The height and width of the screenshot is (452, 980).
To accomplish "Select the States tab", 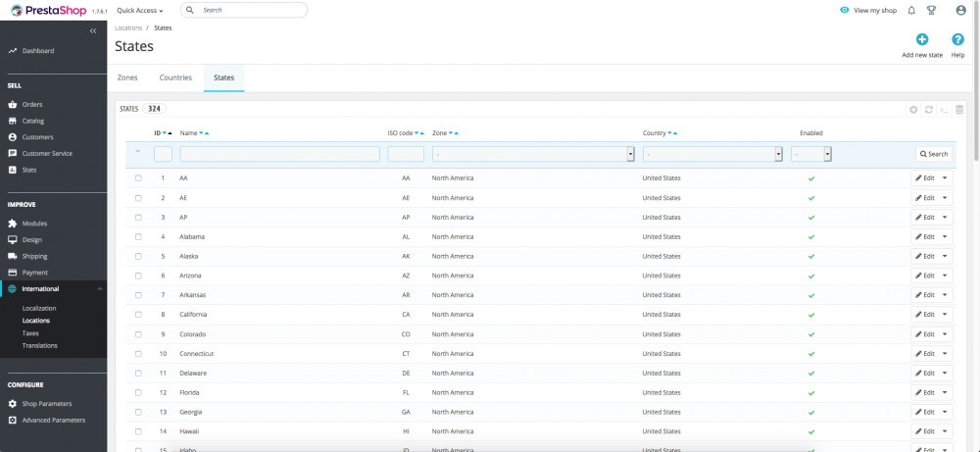I will click(223, 77).
